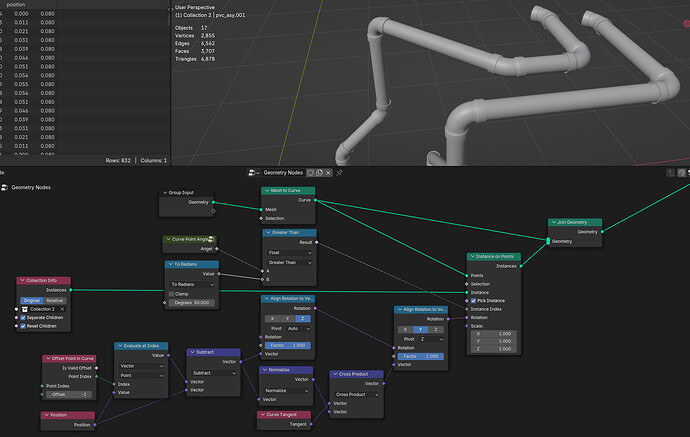
Task: Toggle fake user shield for Geometry Nodes
Action: 310,173
